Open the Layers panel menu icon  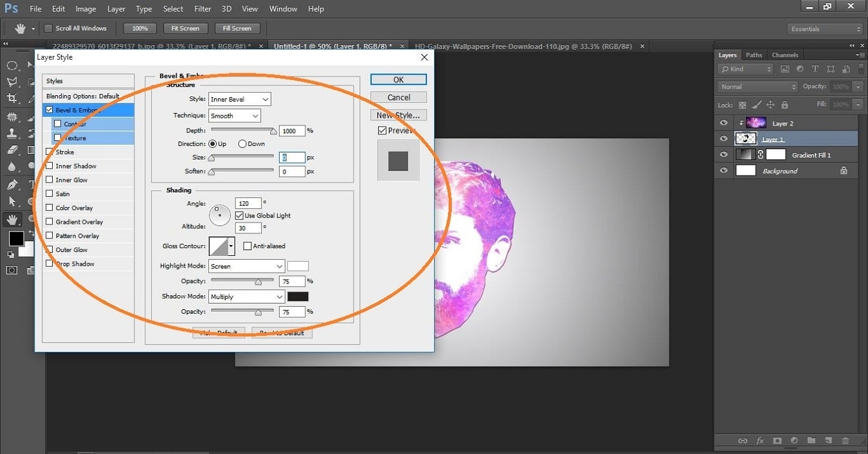click(x=860, y=55)
